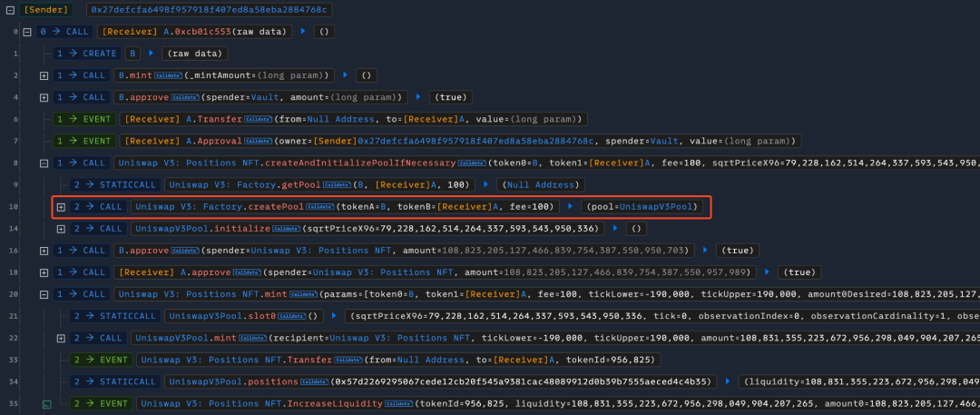Viewport: 980px width, 415px height.
Task: Click blue arrow after getPool parameters
Action: click(485, 184)
